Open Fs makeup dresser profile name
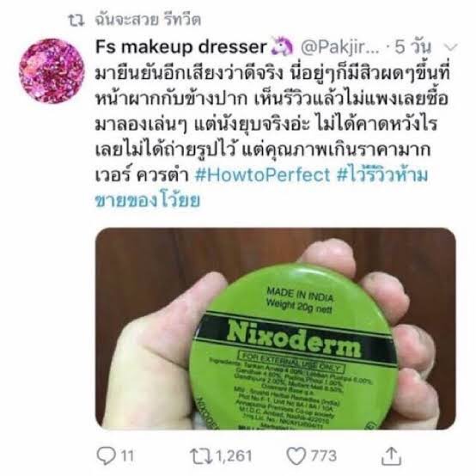 [181, 47]
